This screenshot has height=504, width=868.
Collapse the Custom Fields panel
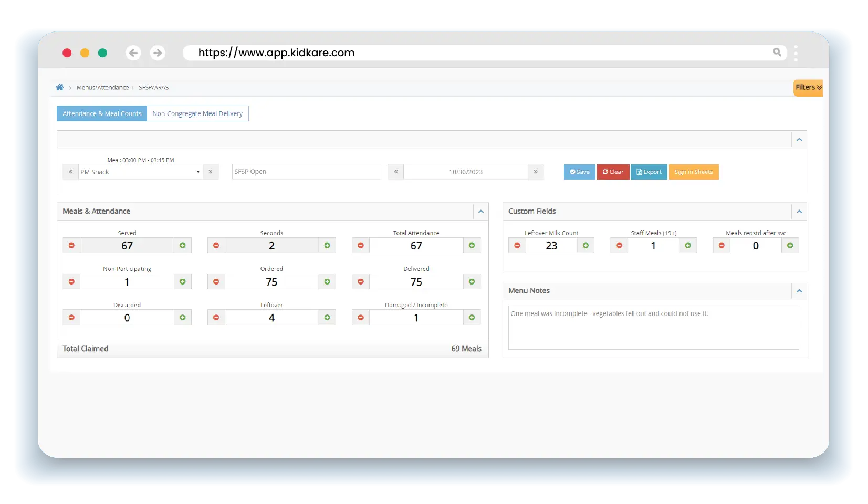(x=799, y=212)
